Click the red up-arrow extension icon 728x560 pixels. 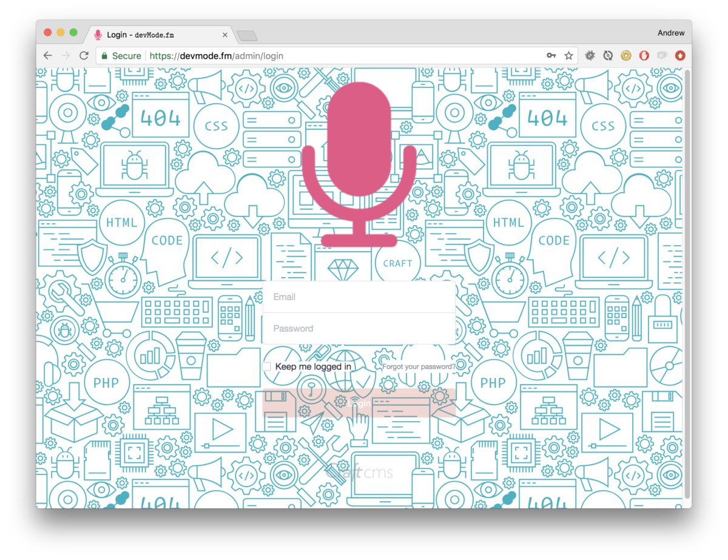pyautogui.click(x=680, y=56)
